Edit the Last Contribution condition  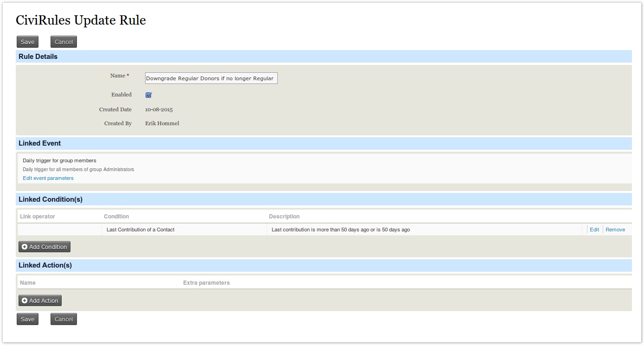tap(594, 230)
